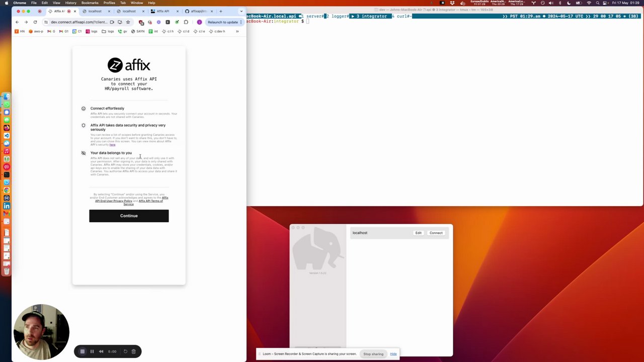The width and height of the screenshot is (644, 362).
Task: Show more bookmarks via chevron
Action: pos(237,31)
